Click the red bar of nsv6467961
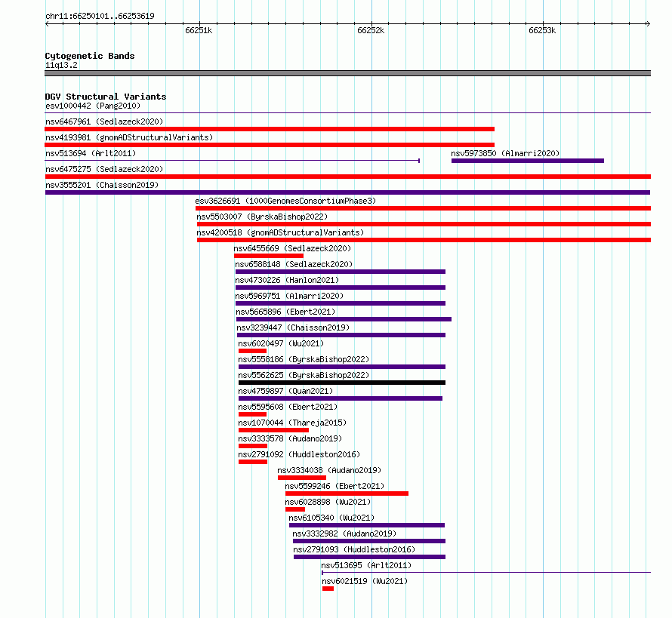The width and height of the screenshot is (672, 618). (x=270, y=129)
